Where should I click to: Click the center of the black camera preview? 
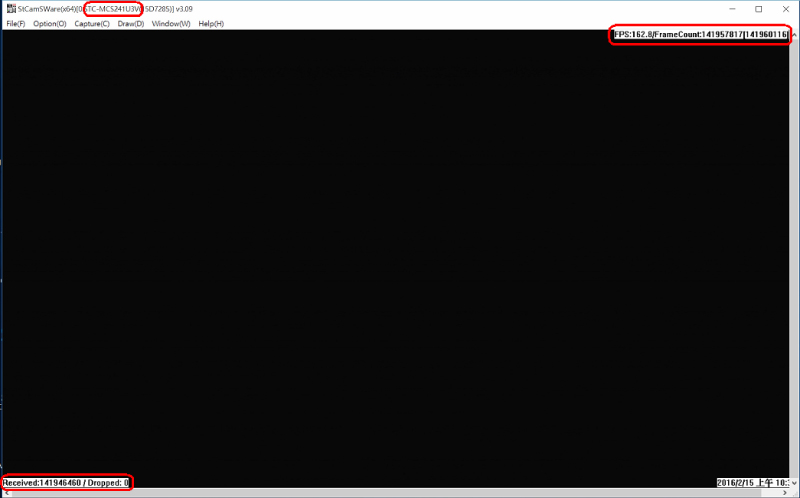point(395,258)
